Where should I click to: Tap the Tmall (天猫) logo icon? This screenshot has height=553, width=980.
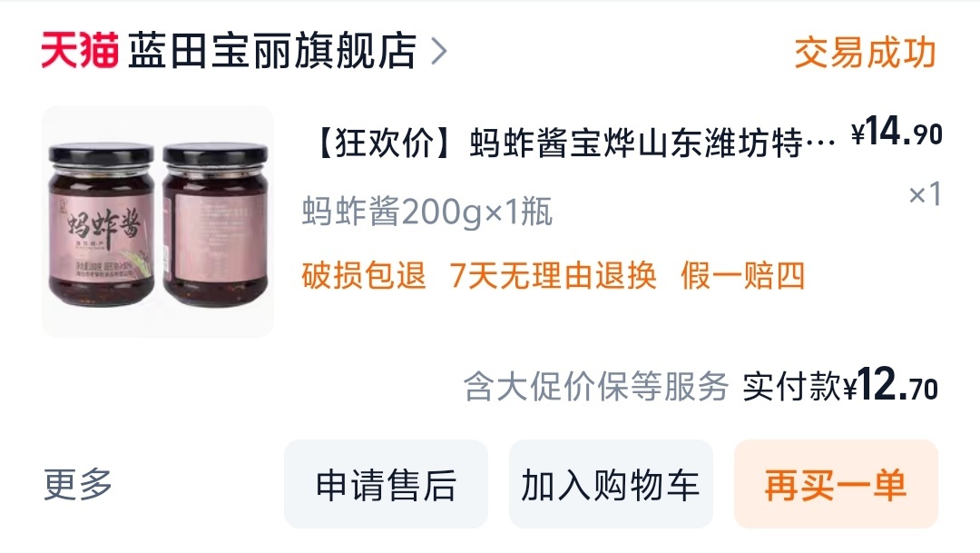79,50
